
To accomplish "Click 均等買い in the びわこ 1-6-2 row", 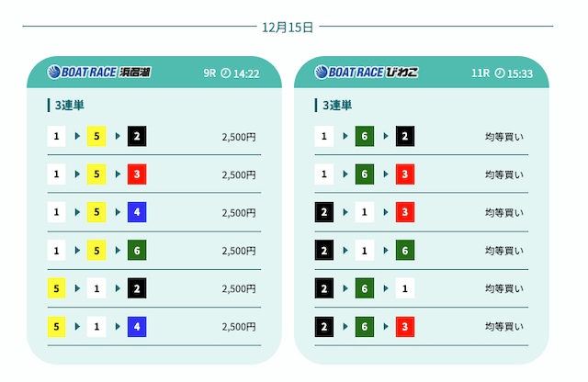I will (x=504, y=137).
